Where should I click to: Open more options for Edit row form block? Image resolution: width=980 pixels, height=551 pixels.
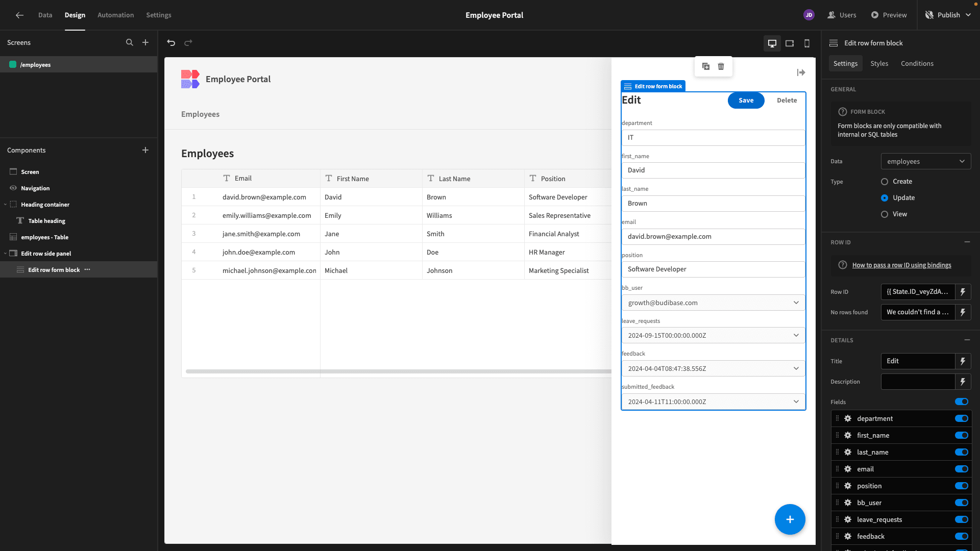(87, 270)
